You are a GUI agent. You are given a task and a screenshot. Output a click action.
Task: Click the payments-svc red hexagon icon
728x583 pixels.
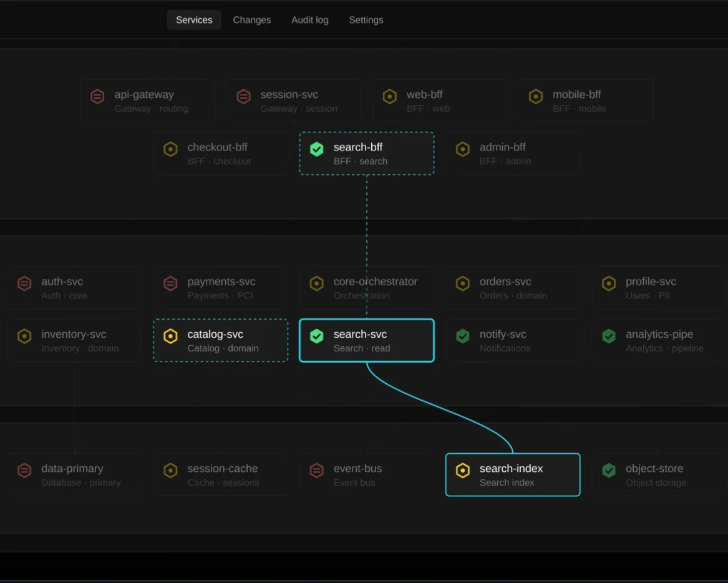tap(170, 283)
